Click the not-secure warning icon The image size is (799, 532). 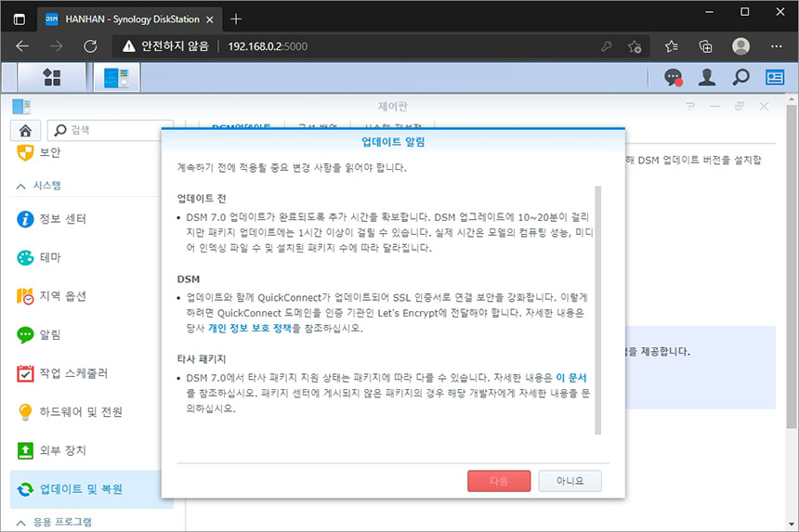pos(129,46)
